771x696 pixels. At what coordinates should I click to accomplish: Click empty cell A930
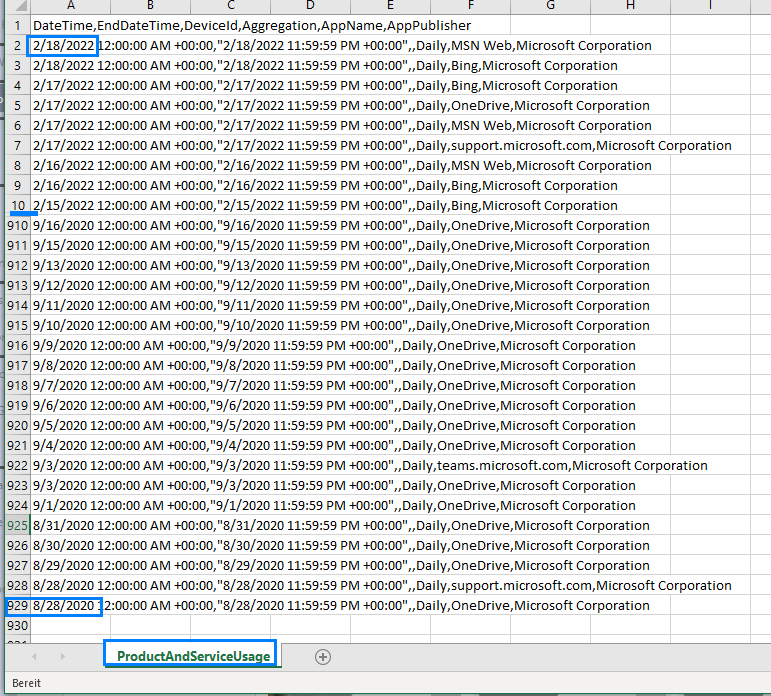pyautogui.click(x=71, y=626)
